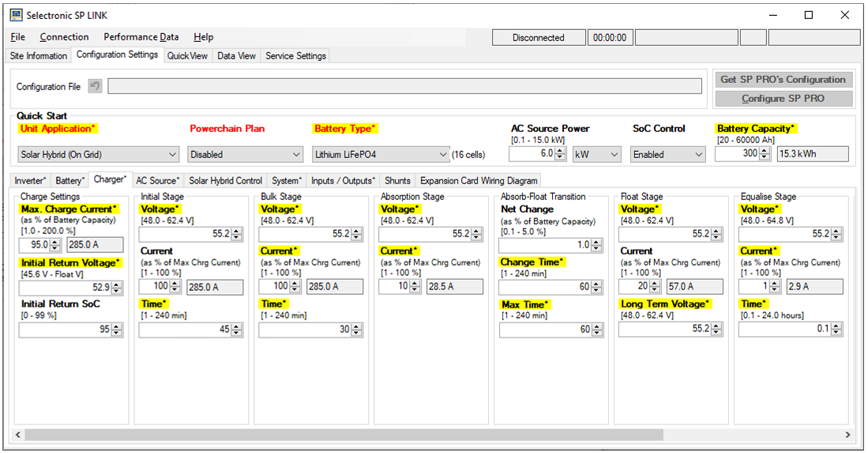Open the Connection menu
Viewport: 868px width, 453px height.
click(x=64, y=37)
